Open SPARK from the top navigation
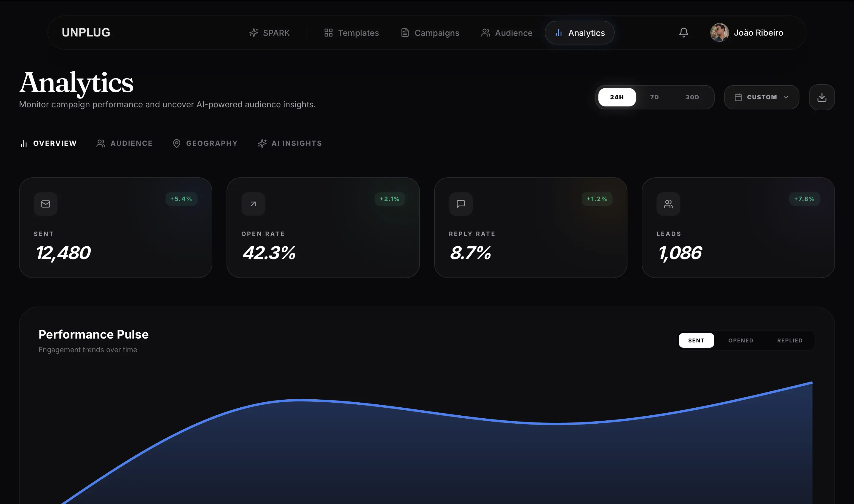The image size is (854, 504). [x=269, y=33]
